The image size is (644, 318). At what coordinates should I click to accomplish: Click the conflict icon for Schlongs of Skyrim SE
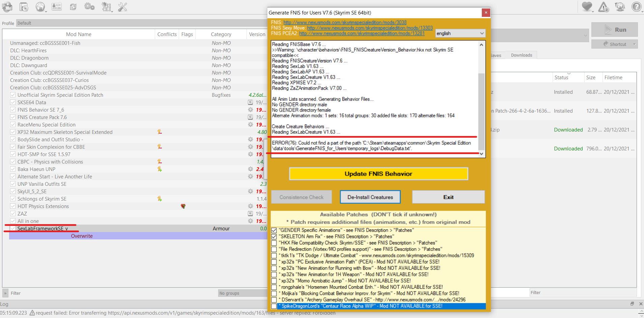point(159,199)
